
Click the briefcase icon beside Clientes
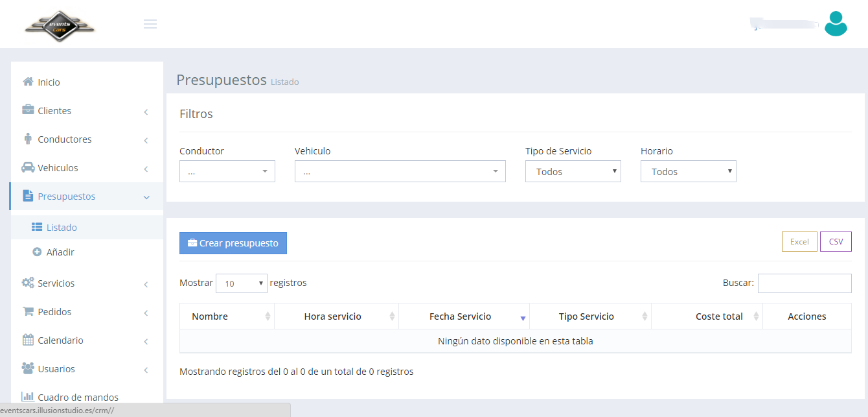coord(28,110)
